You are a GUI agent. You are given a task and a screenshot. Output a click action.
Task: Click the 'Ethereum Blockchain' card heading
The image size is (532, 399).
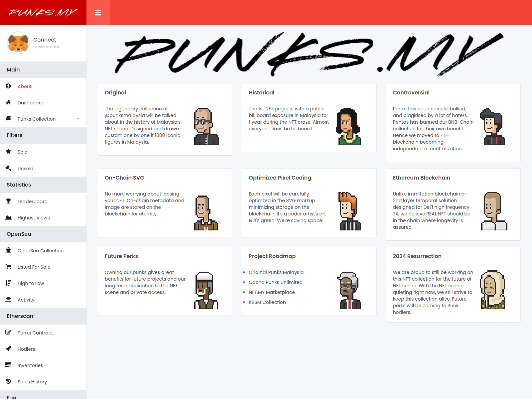tap(422, 178)
